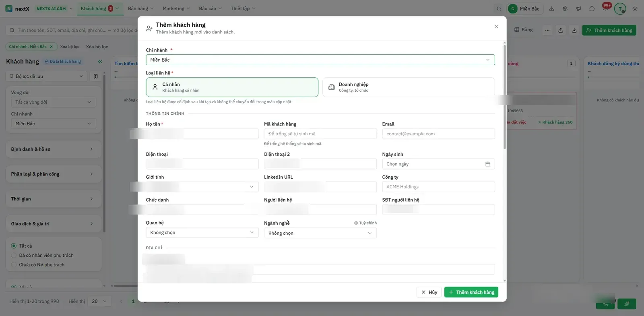This screenshot has height=316, width=644.
Task: Expand Phân loại & phân công section
Action: pos(54,174)
